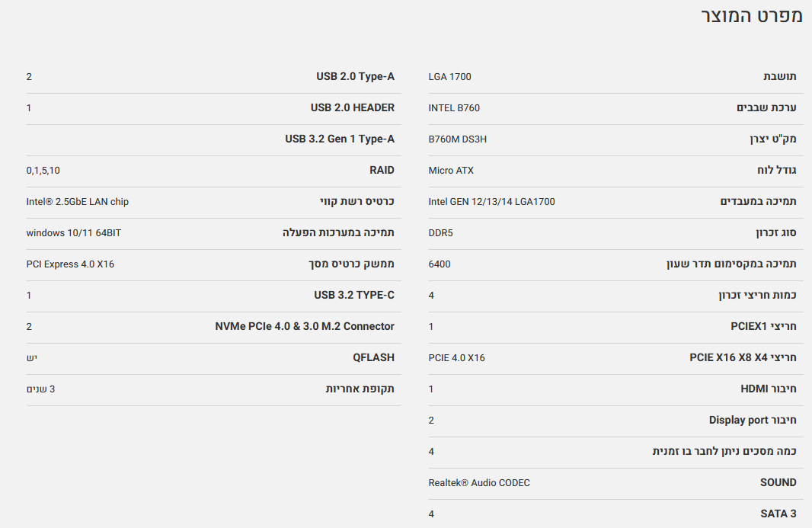Select the NVMe PCIe M.2 Connector label
The width and height of the screenshot is (812, 528).
point(305,327)
